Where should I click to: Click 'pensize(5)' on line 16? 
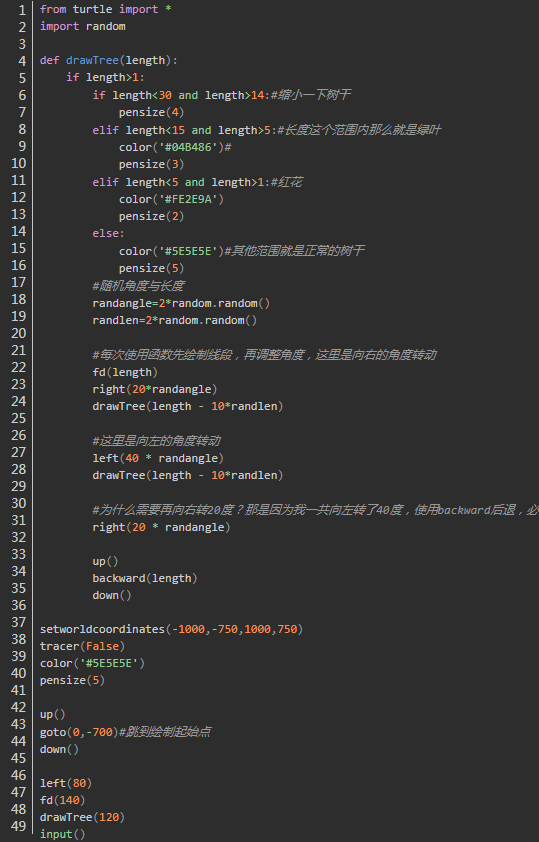tap(152, 268)
